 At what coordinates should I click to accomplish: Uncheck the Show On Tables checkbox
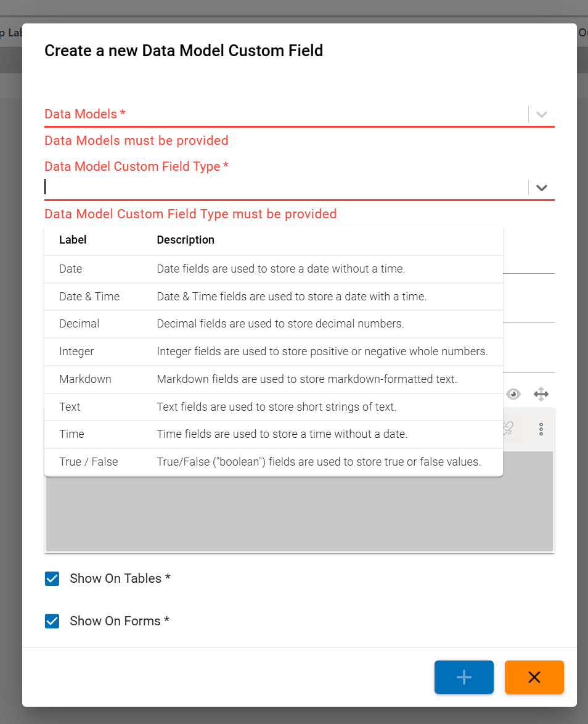(52, 578)
